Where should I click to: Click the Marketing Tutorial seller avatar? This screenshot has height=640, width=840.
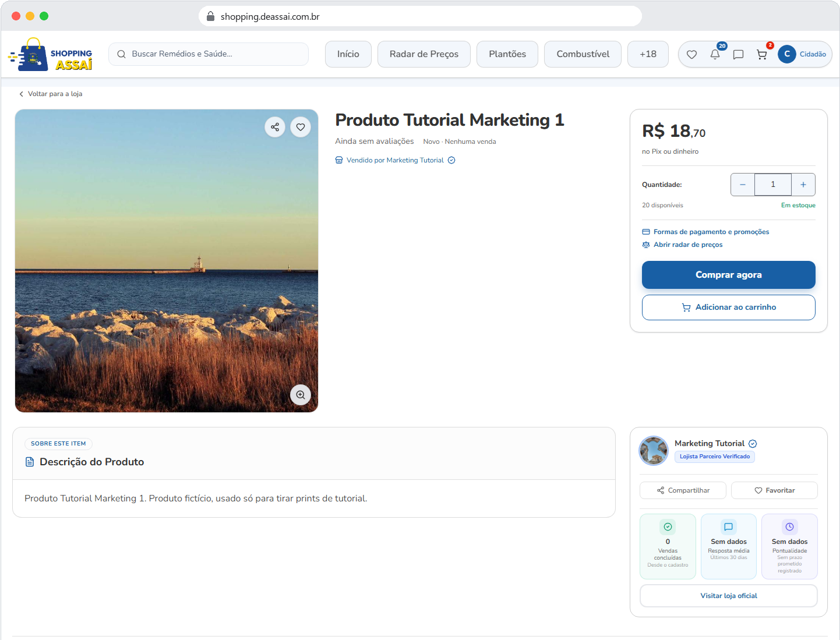654,450
